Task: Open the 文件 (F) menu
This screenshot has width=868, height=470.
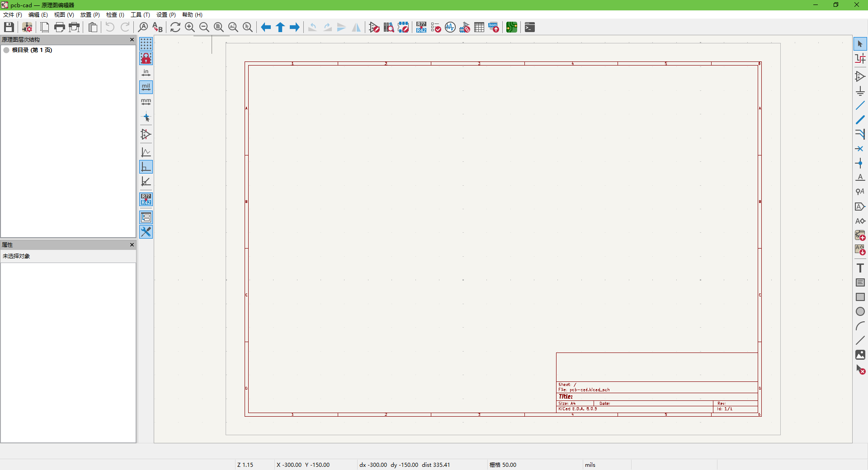Action: 13,15
